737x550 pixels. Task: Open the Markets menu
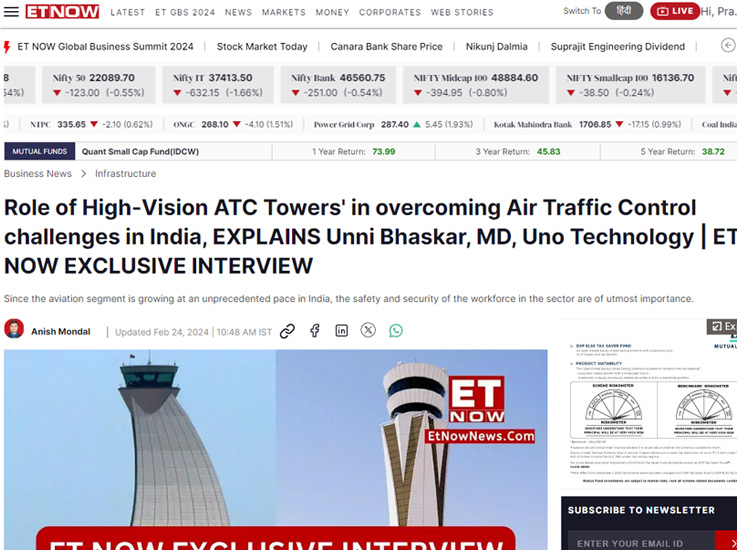(x=283, y=12)
